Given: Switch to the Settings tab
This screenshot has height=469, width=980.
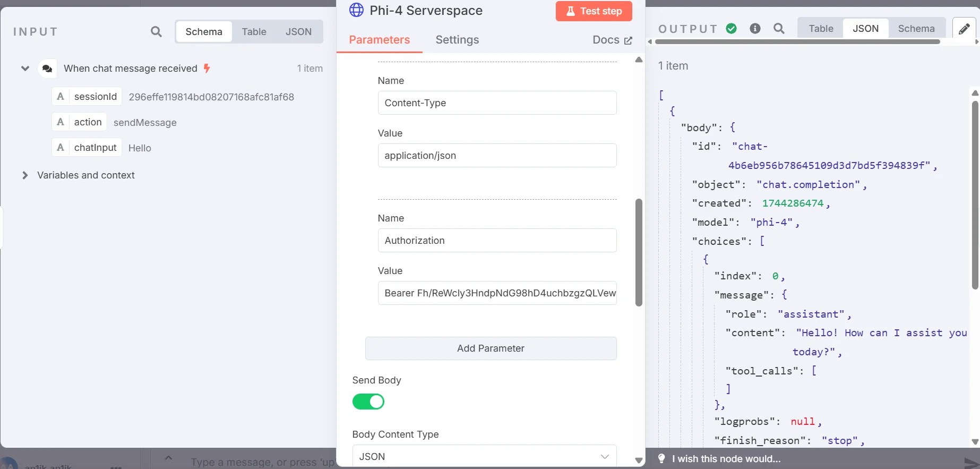Looking at the screenshot, I should coord(457,40).
